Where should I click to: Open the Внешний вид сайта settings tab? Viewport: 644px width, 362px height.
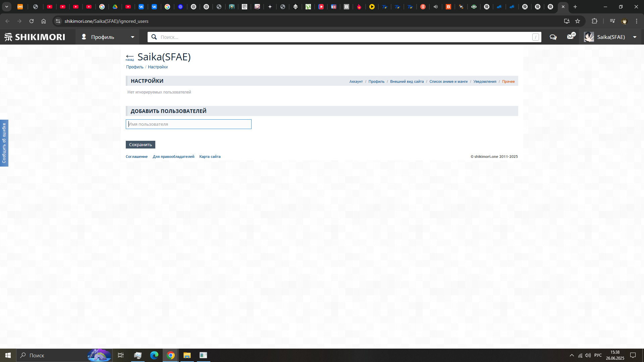pos(407,81)
